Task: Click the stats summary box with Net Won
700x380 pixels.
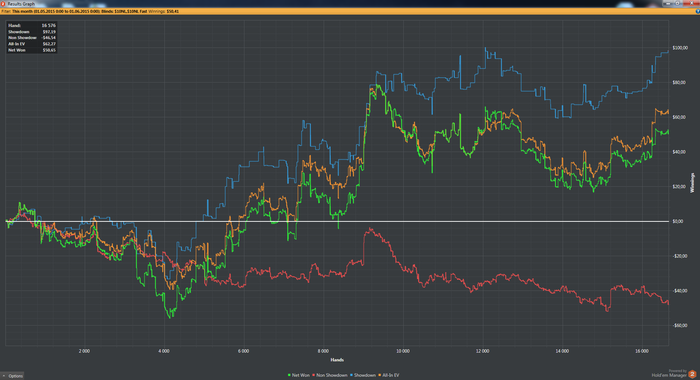Action: pyautogui.click(x=32, y=38)
